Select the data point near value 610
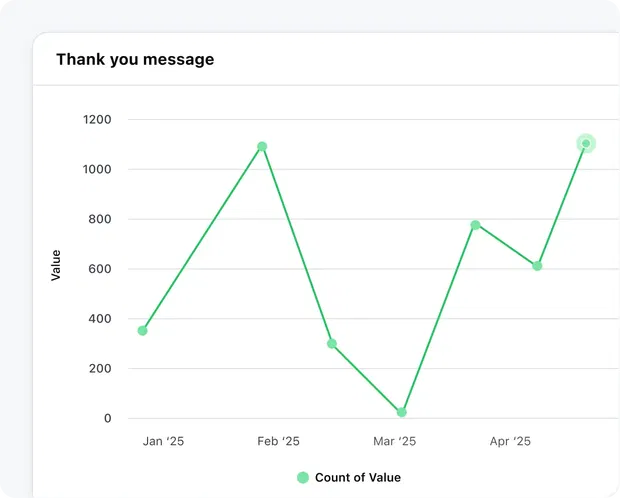 pos(537,266)
